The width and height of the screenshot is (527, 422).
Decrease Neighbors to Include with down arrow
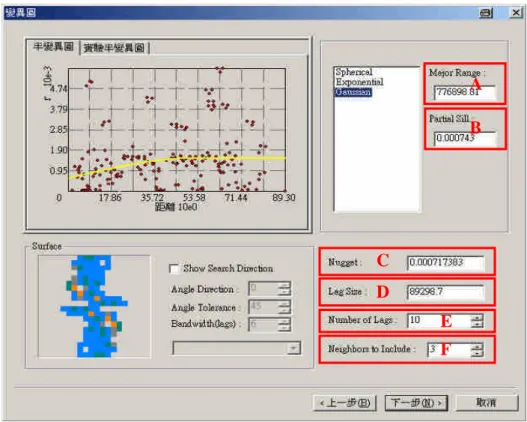(x=477, y=353)
